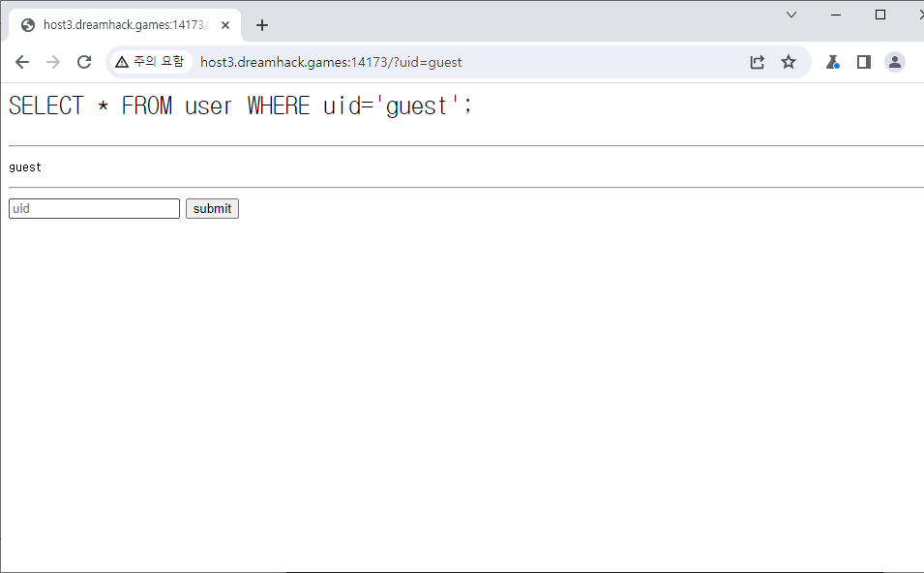Open a new tab with the plus button
Screen dimensions: 924x573
click(261, 25)
